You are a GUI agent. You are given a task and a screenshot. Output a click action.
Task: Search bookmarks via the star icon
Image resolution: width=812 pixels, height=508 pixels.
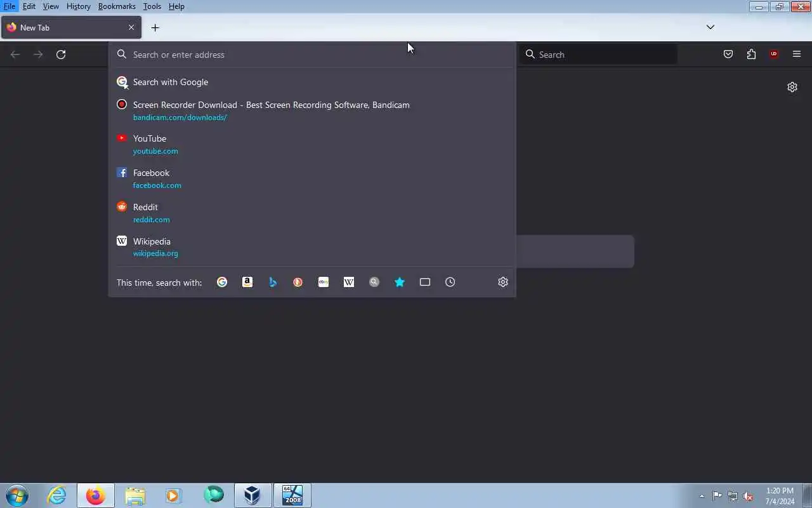click(400, 282)
